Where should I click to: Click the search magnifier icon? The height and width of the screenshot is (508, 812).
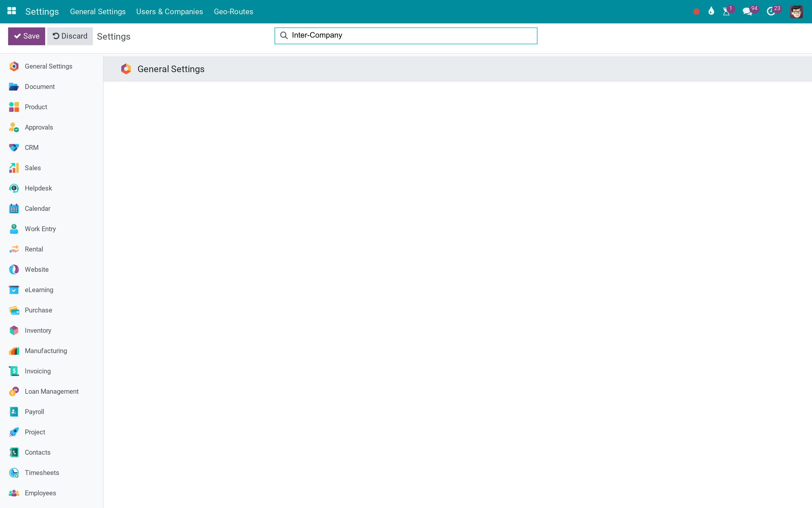click(x=284, y=35)
